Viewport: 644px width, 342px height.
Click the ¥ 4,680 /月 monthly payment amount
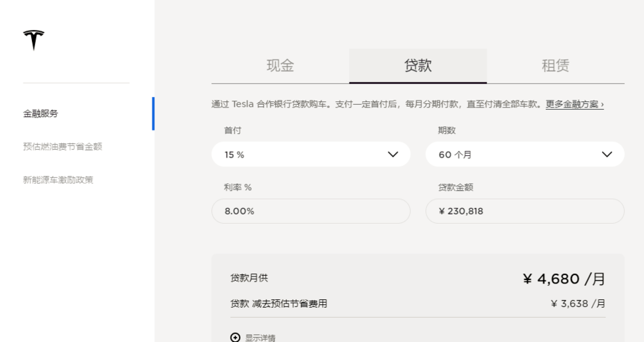pyautogui.click(x=564, y=279)
